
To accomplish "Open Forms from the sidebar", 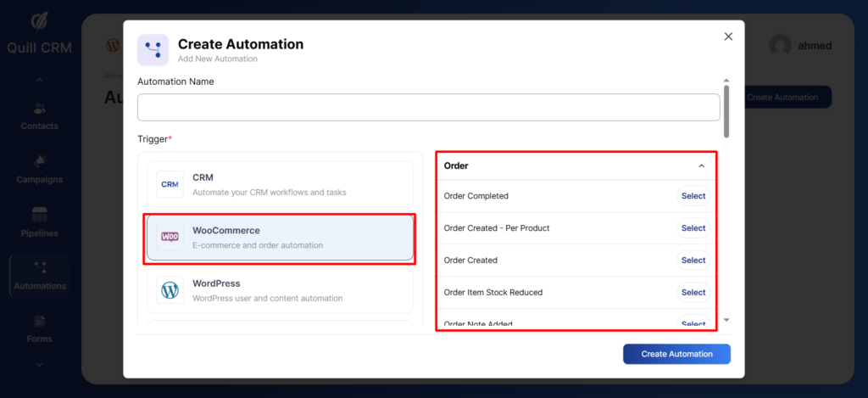I will pos(39,328).
